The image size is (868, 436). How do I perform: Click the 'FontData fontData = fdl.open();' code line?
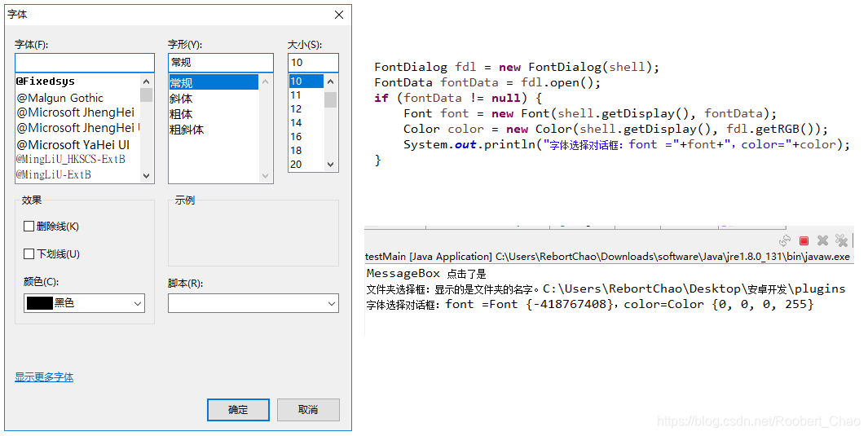tap(487, 82)
